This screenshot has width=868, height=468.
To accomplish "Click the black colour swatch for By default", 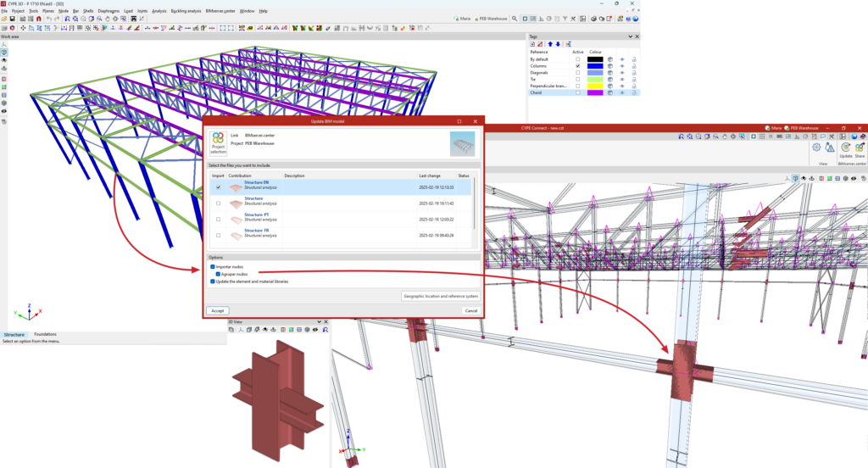I will pyautogui.click(x=595, y=59).
